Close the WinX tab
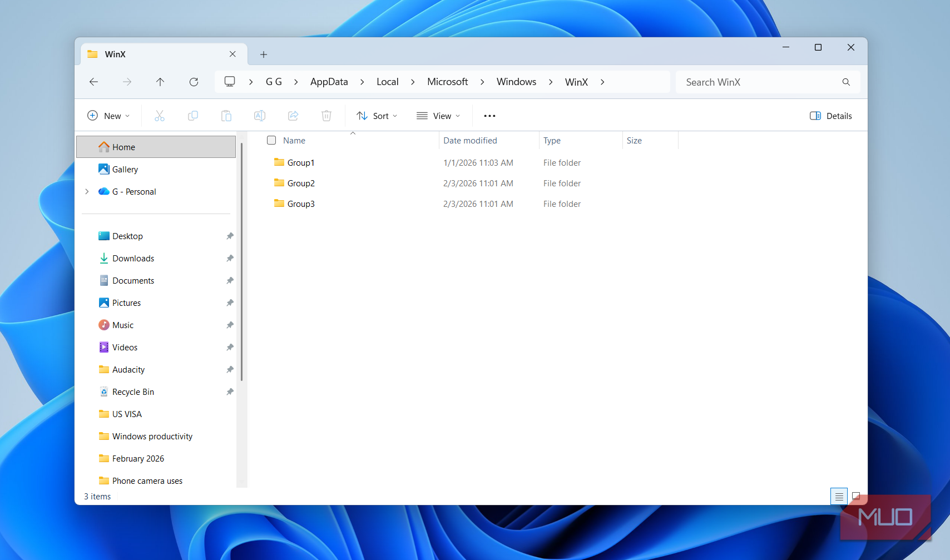950x560 pixels. click(x=232, y=54)
